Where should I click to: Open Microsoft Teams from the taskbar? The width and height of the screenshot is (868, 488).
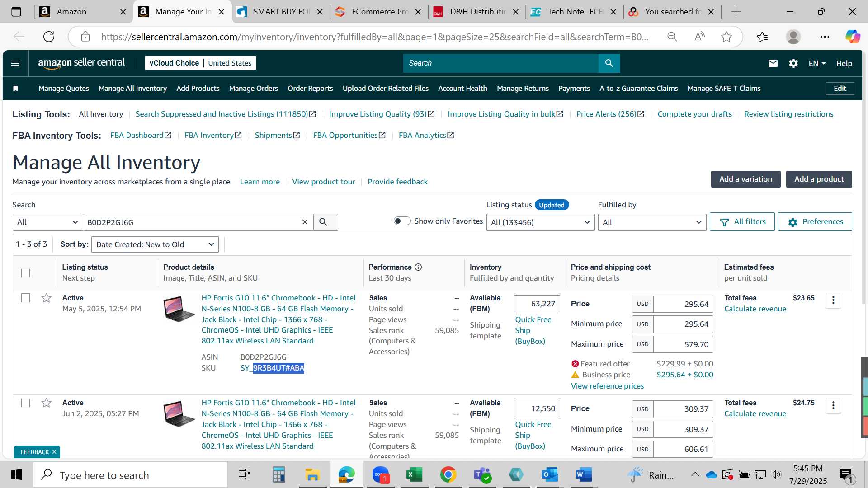pos(482,475)
